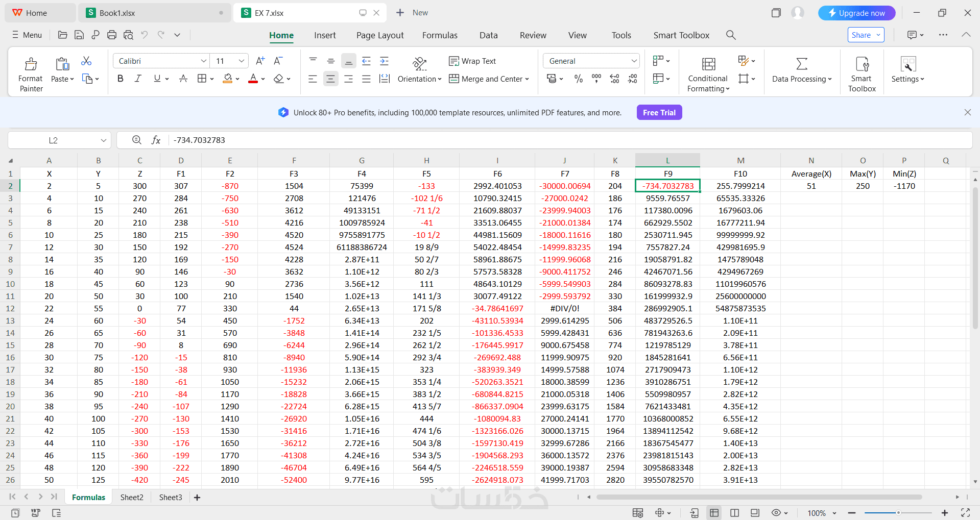Viewport: 980px width, 520px height.
Task: Toggle Center horizontal alignment
Action: (x=330, y=79)
